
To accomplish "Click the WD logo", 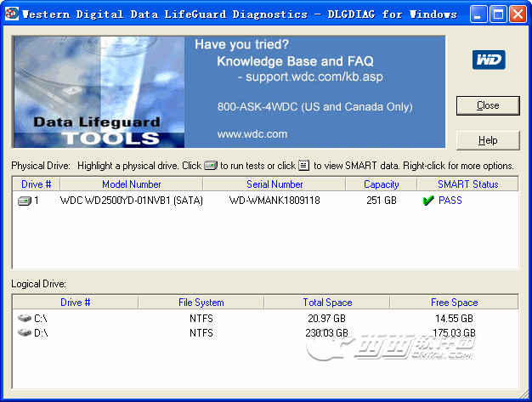I will point(489,59).
